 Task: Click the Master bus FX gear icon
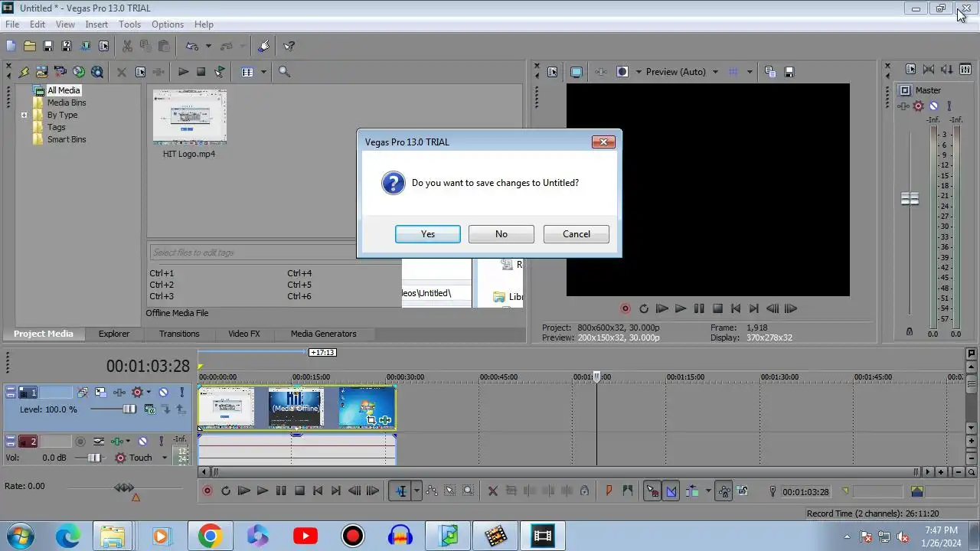coord(919,106)
